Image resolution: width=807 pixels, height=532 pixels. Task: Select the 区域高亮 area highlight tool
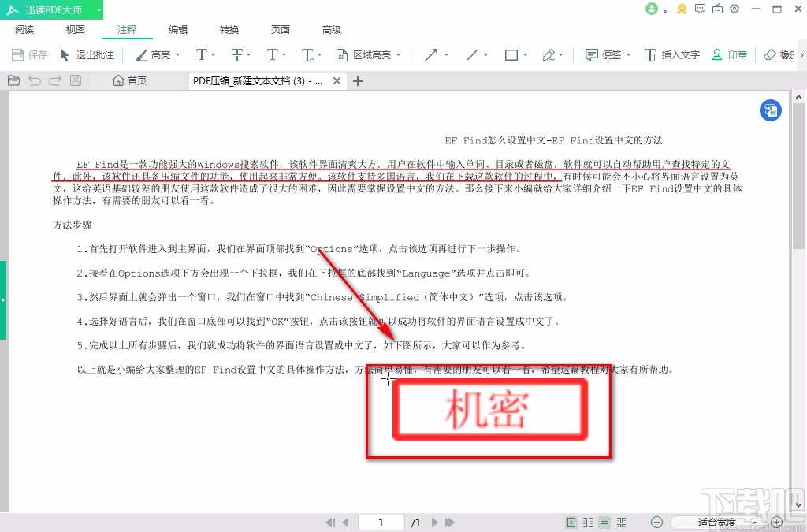coord(363,54)
